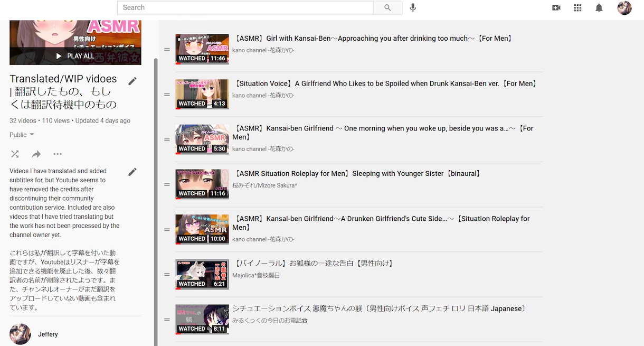Click the magnifier search button

[387, 8]
